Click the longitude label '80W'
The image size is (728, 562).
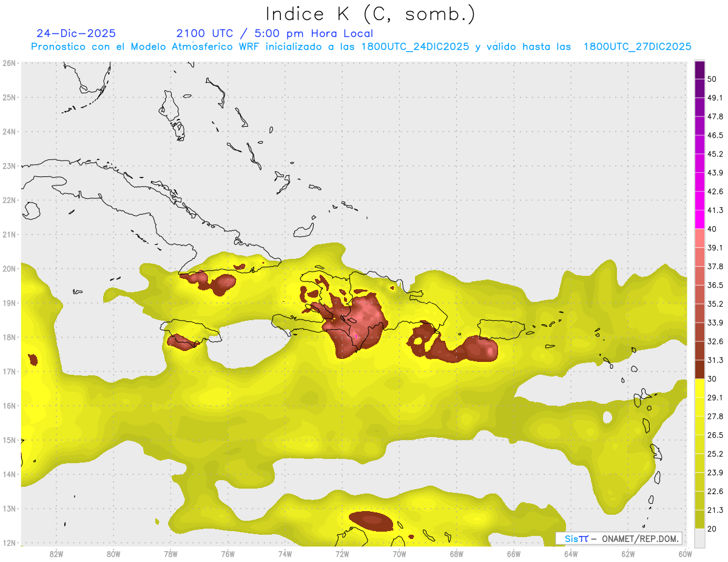coord(113,554)
